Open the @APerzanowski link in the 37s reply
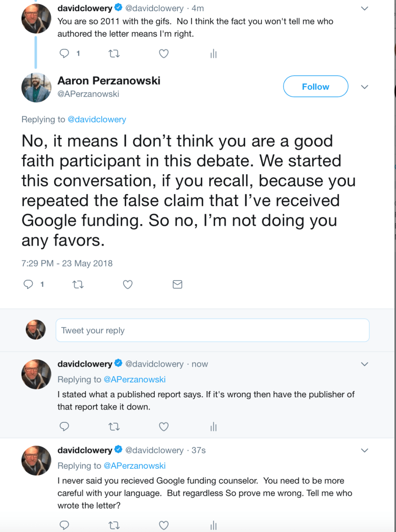 134,466
